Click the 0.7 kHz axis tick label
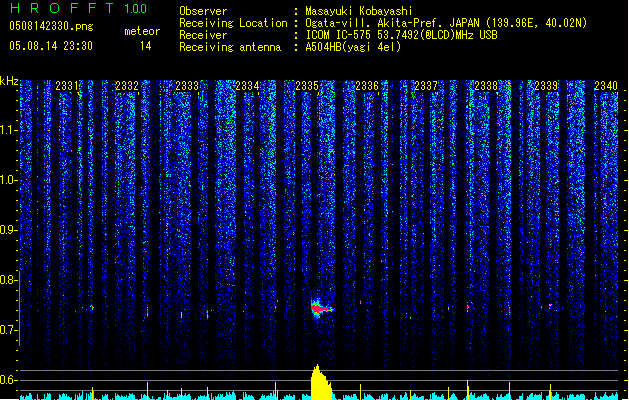The width and height of the screenshot is (629, 400). [8, 330]
